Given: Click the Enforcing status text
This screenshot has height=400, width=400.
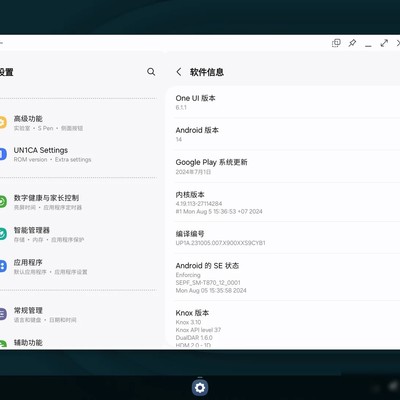Looking at the screenshot, I should coord(188,275).
